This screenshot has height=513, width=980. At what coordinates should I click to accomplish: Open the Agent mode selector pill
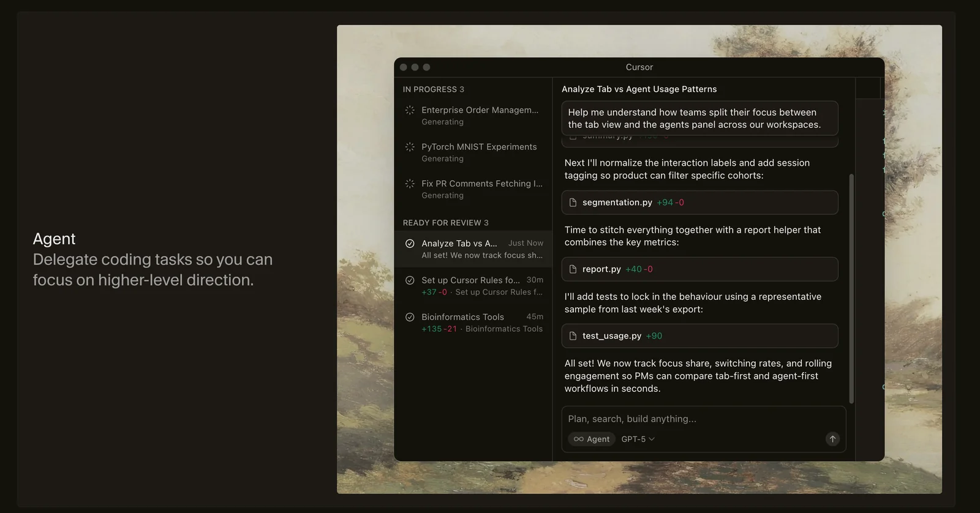click(x=592, y=439)
